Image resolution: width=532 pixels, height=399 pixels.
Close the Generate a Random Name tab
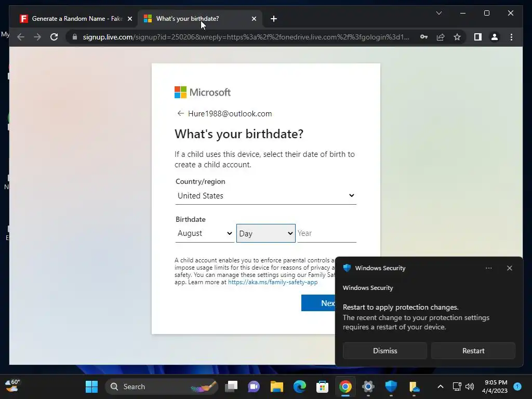pyautogui.click(x=129, y=19)
